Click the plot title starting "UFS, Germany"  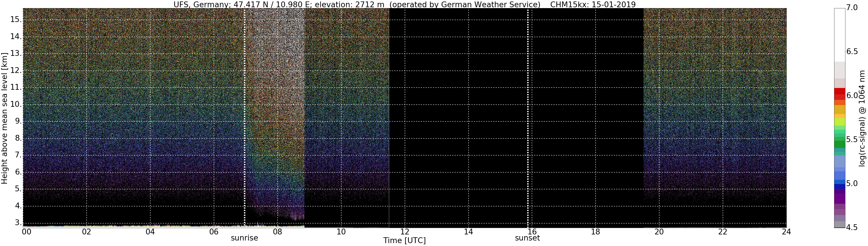click(404, 4)
